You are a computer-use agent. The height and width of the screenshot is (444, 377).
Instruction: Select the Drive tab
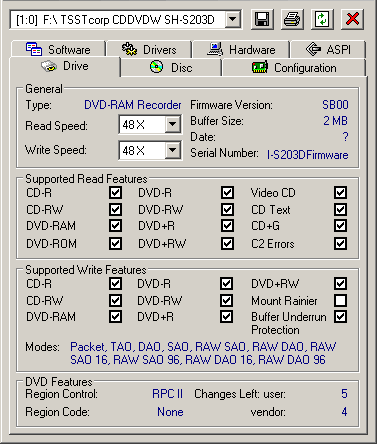click(x=65, y=66)
